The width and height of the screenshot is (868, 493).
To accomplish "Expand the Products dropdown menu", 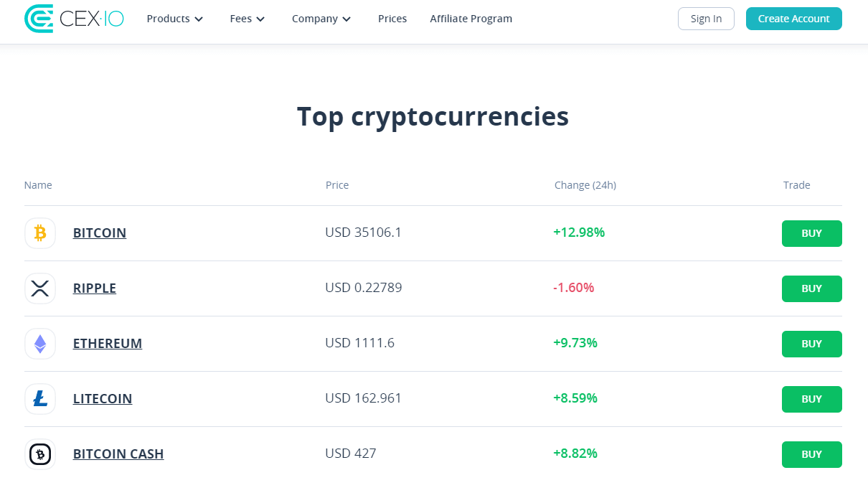I will click(x=175, y=19).
